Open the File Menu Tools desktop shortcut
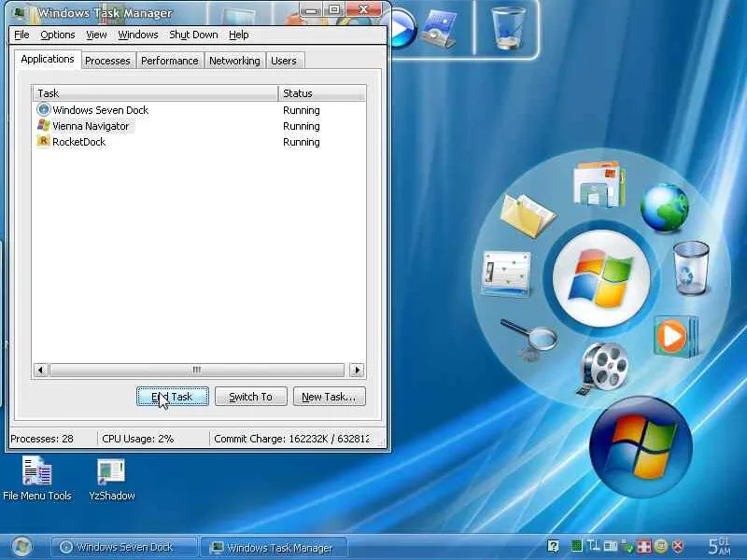 37,479
